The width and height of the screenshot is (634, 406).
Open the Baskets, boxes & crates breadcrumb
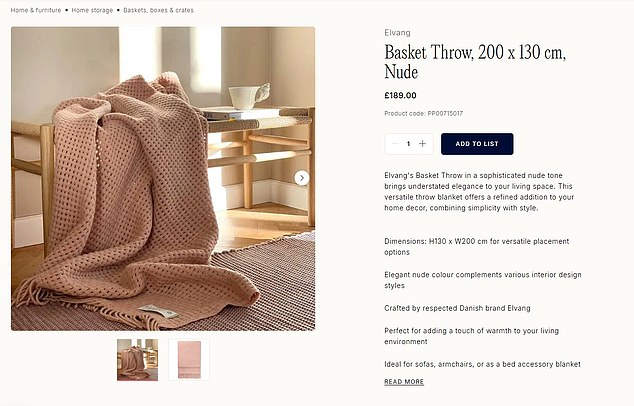158,10
